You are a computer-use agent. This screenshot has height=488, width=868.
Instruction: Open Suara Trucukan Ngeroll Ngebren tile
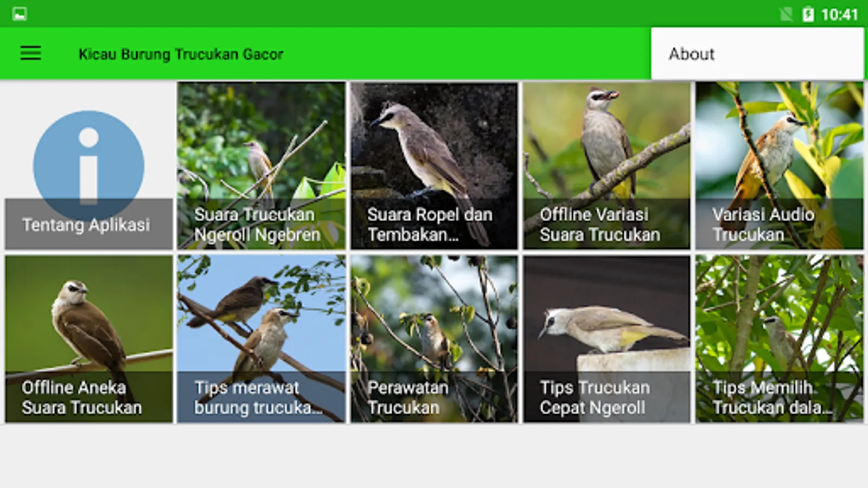pyautogui.click(x=261, y=165)
